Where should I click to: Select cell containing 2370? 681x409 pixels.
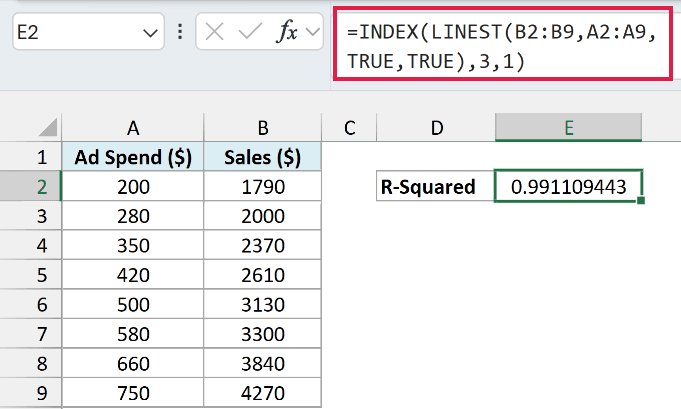tap(262, 245)
